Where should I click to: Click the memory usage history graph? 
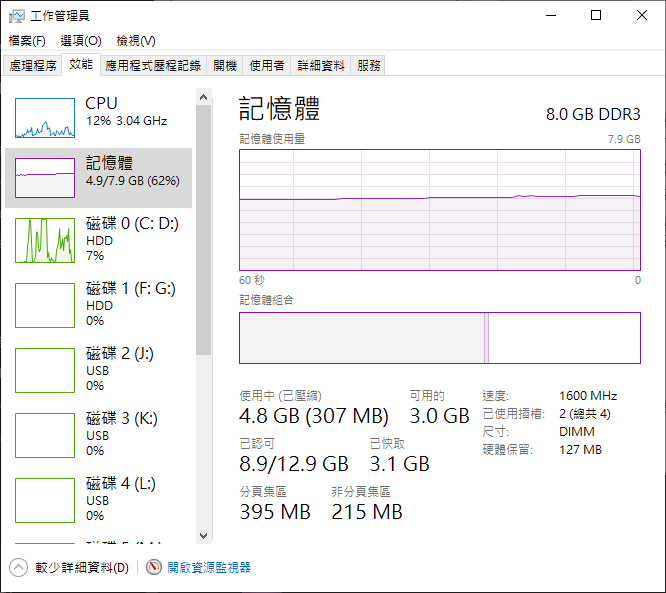tap(440, 210)
